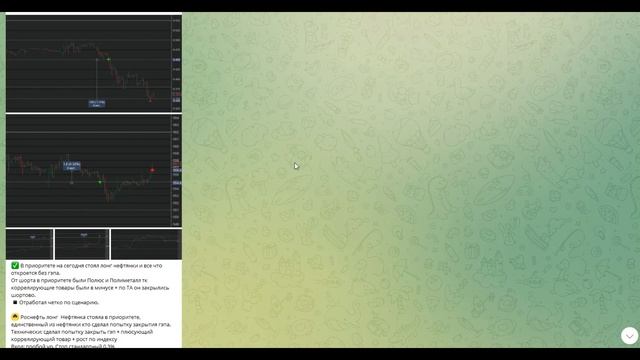This screenshot has height=360, width=640.
Task: Click the yellow emoji before "Роснефть лонг"
Action: (x=15, y=317)
